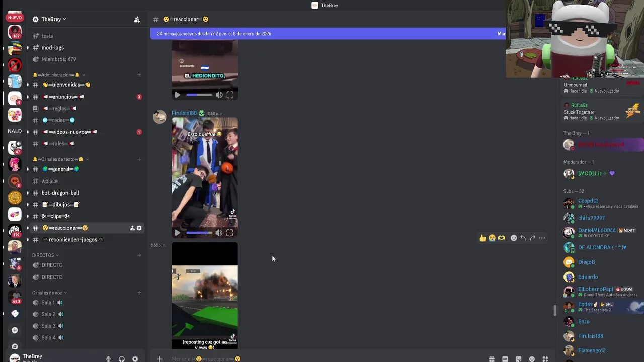
Task: Forward the message using forward arrow
Action: coord(533,238)
